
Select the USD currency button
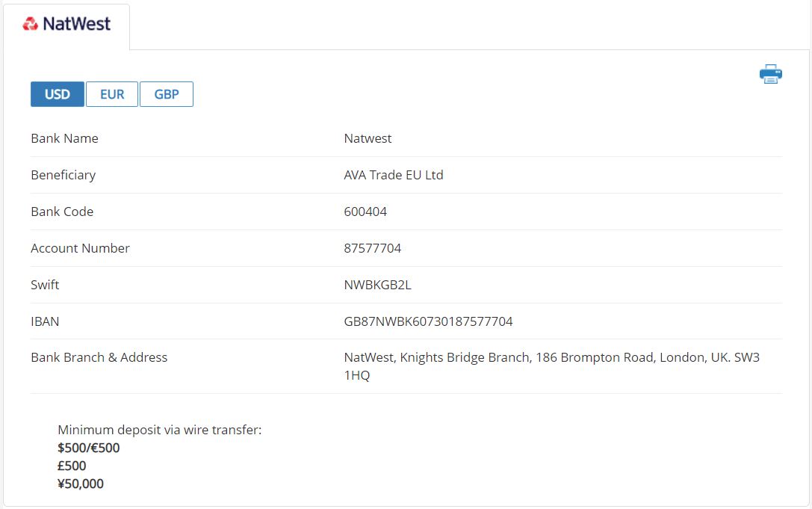pyautogui.click(x=58, y=94)
